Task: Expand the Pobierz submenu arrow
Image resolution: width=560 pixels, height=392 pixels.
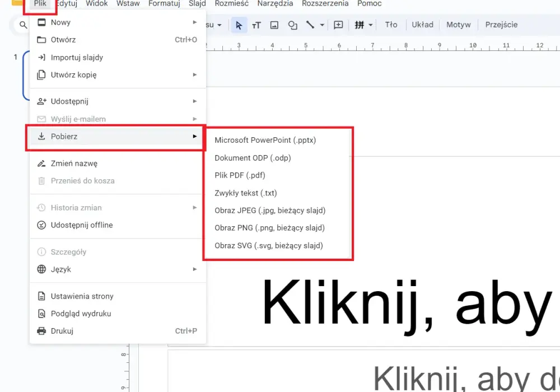Action: point(195,136)
